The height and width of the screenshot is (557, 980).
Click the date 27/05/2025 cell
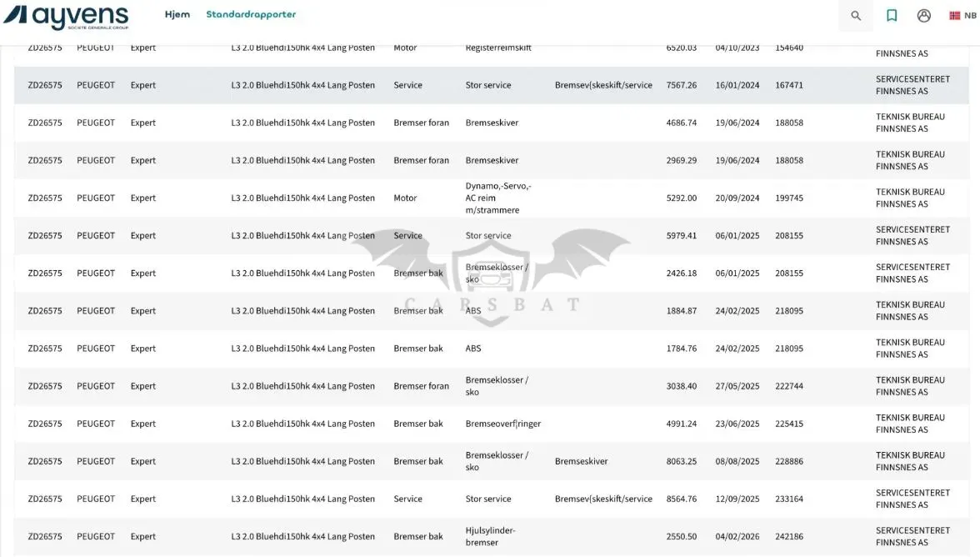737,386
